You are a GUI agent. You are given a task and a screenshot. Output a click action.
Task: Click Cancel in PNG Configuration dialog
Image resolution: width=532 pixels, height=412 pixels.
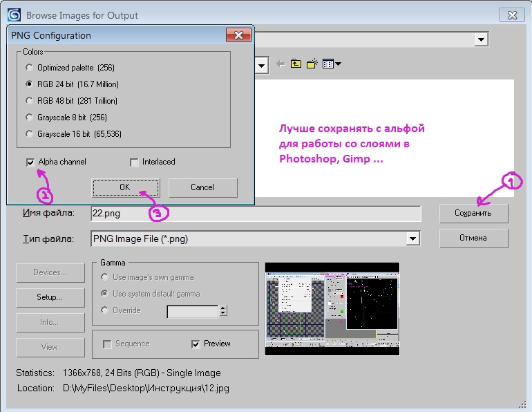click(x=202, y=187)
